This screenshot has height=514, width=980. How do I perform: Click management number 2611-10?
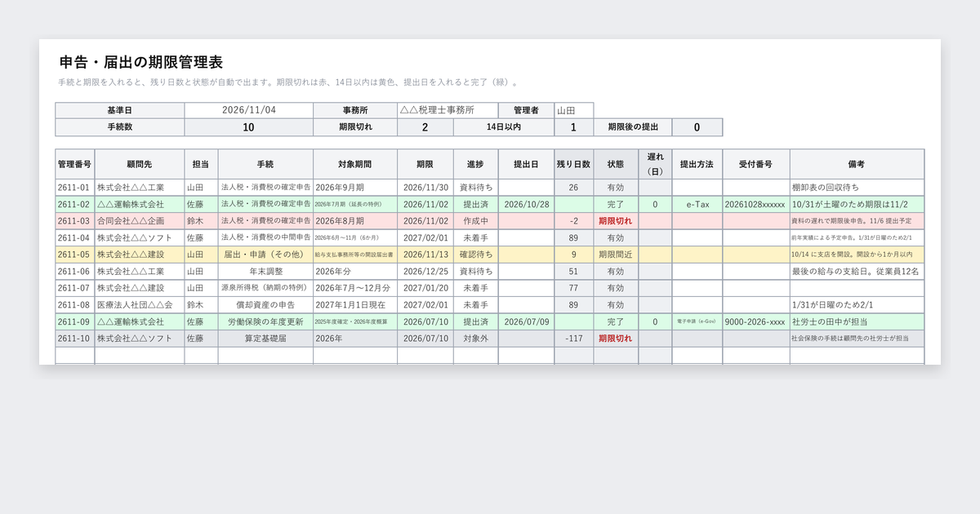coord(75,339)
